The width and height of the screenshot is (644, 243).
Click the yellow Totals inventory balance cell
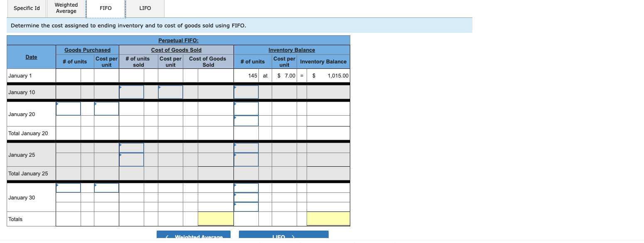pyautogui.click(x=328, y=219)
